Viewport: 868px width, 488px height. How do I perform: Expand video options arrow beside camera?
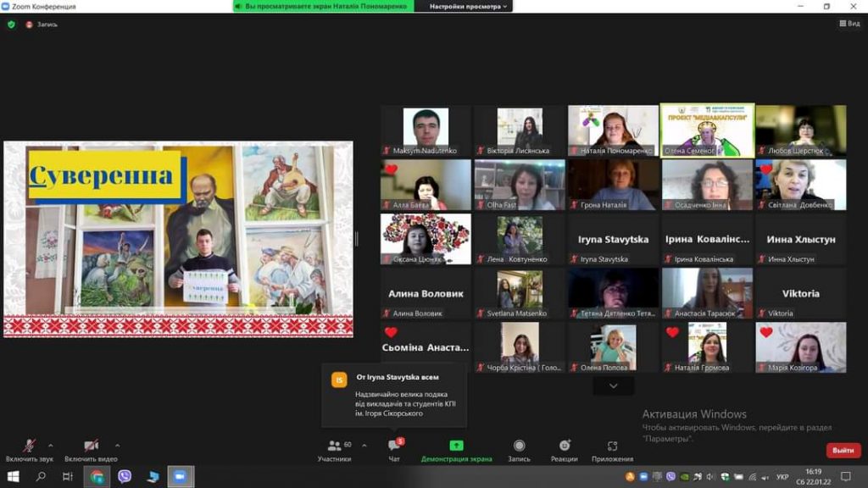(117, 446)
